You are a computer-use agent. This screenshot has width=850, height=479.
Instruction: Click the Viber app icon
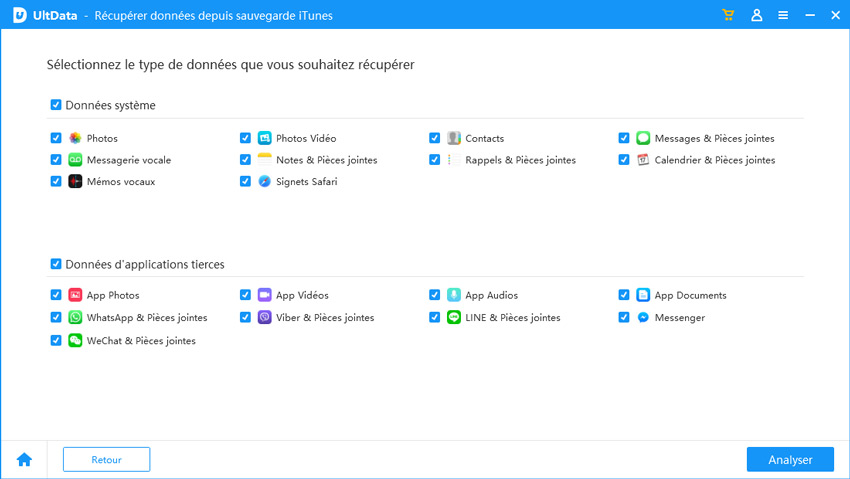click(x=264, y=317)
